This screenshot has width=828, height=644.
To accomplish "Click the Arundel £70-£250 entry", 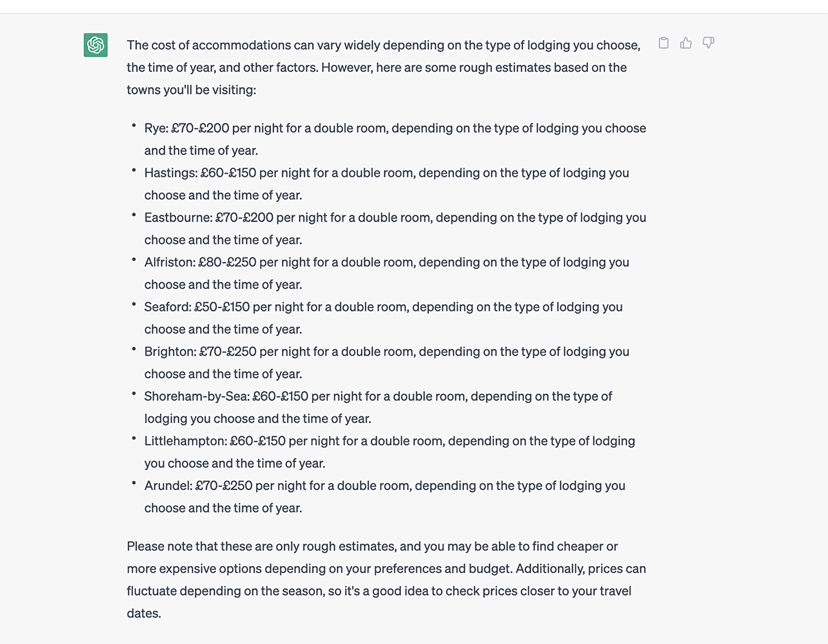I will tap(385, 496).
